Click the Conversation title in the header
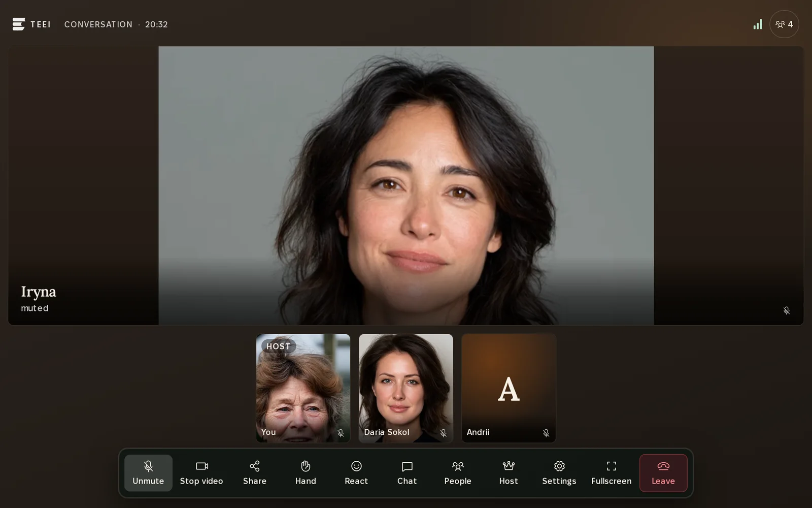The height and width of the screenshot is (508, 812). 98,24
